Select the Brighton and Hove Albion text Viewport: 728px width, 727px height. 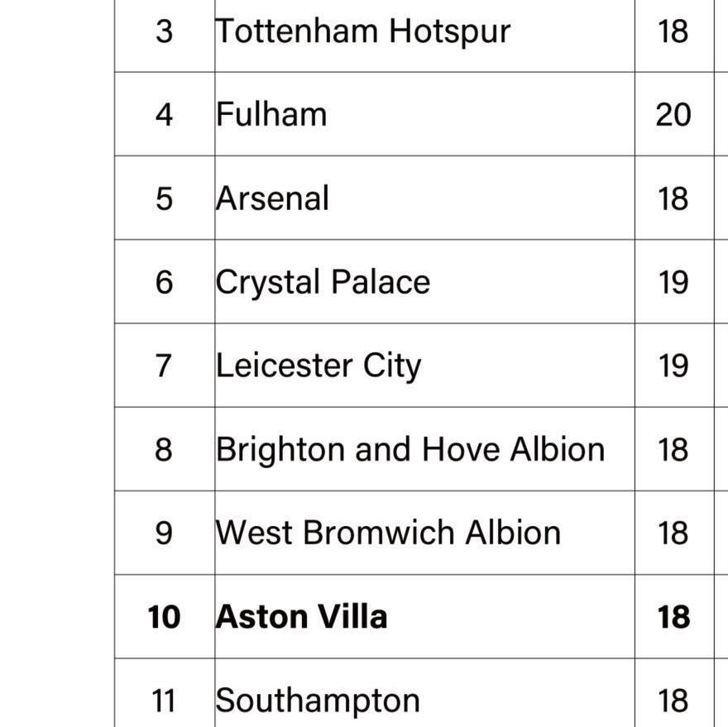[410, 449]
